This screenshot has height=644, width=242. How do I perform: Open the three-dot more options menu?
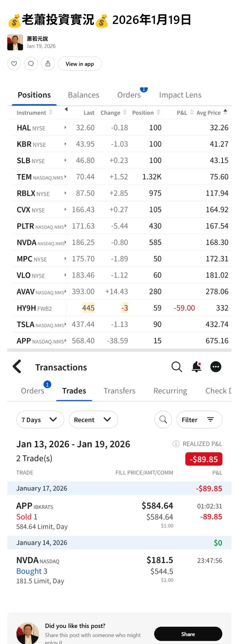click(216, 367)
